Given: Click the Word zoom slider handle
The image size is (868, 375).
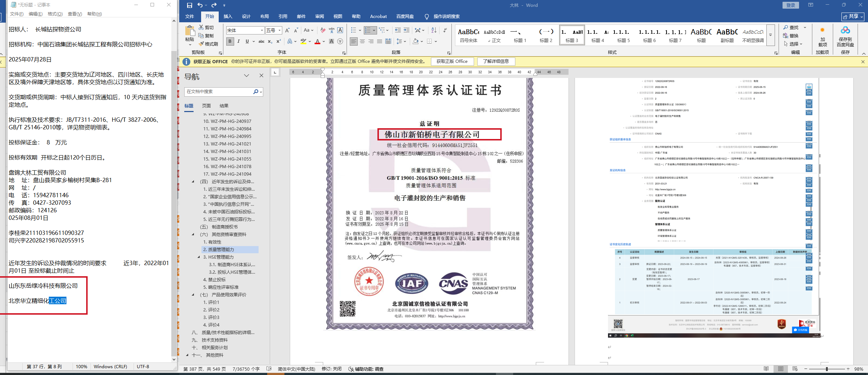Looking at the screenshot, I should 826,369.
